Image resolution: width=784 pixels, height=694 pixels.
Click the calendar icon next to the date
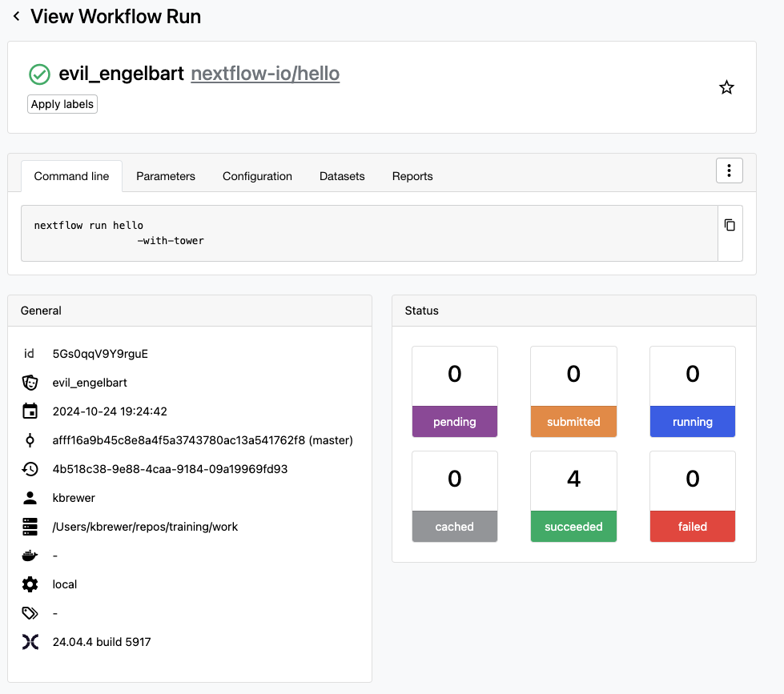(30, 411)
